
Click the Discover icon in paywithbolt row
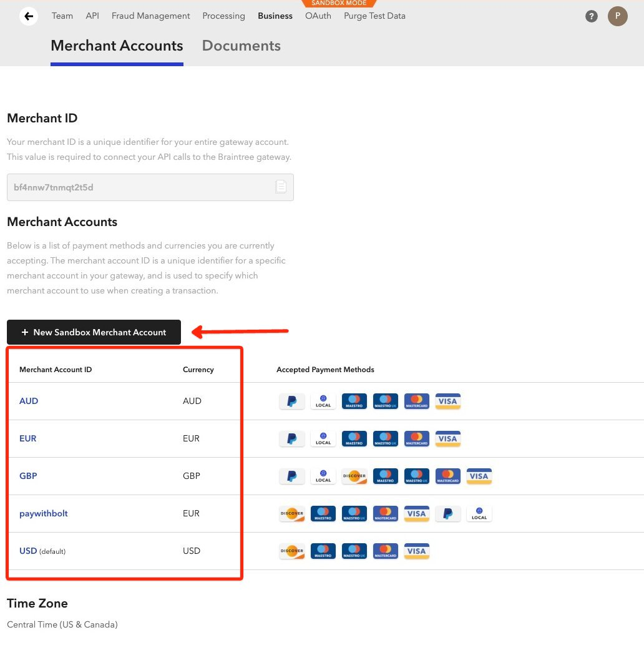pos(292,513)
